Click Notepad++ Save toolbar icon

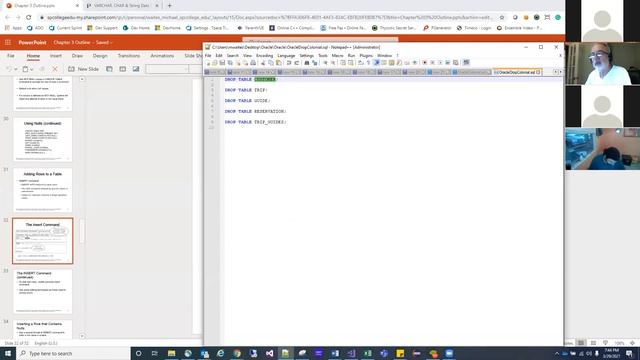pos(222,63)
